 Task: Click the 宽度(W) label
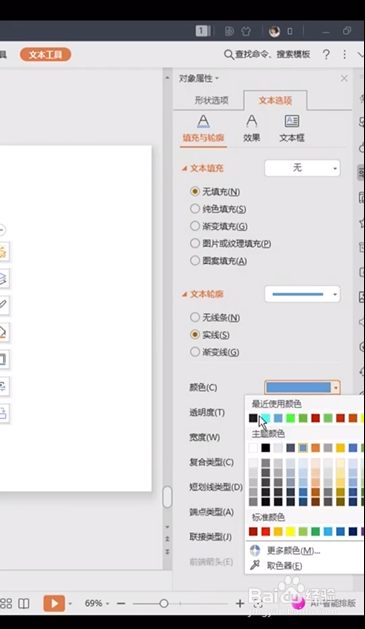pos(205,437)
